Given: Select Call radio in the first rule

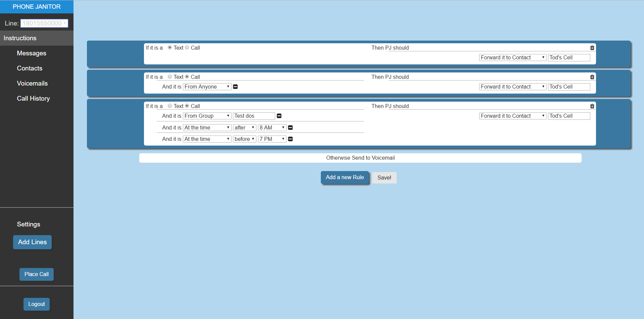Looking at the screenshot, I should 187,48.
